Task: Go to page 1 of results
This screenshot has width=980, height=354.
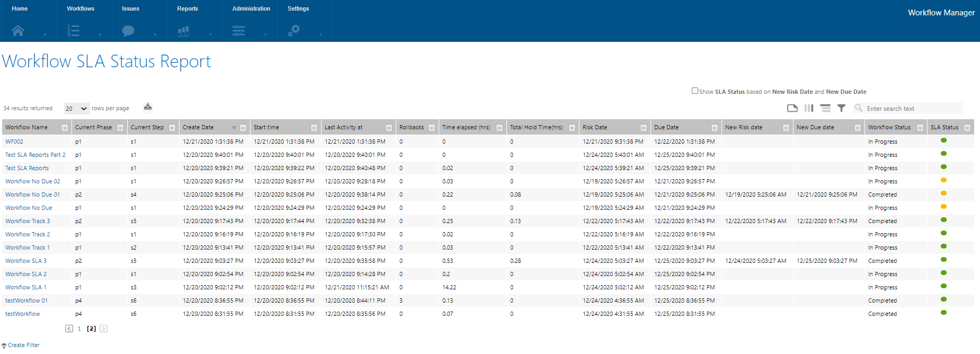Action: point(79,329)
